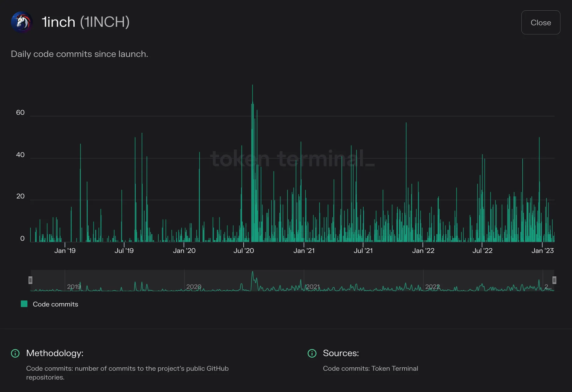Click the Jul '21 axis label
This screenshot has height=392, width=572.
[x=363, y=250]
